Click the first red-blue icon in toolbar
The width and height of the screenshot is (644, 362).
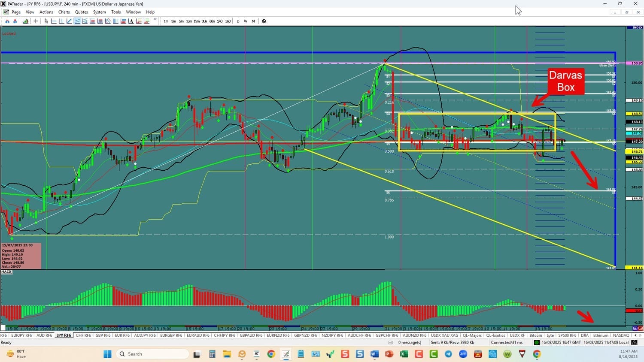[x=7, y=21]
